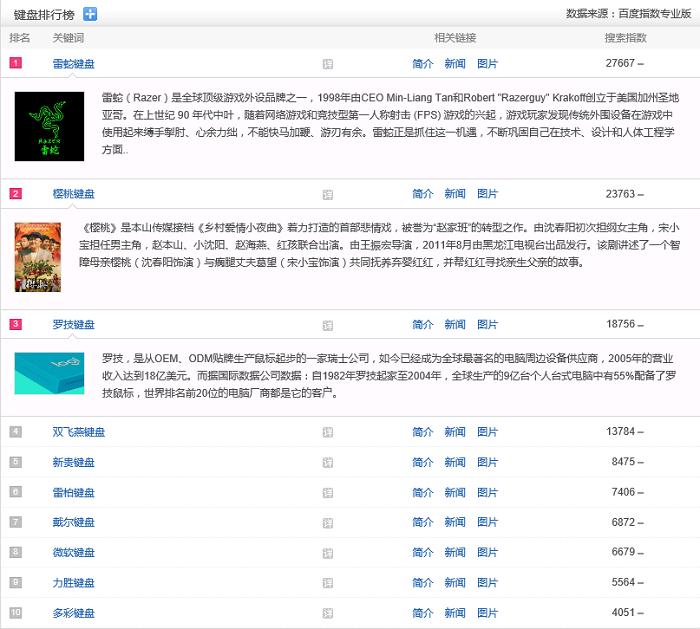Open the 新贵键盘 keyword link
The image size is (700, 629).
click(74, 462)
